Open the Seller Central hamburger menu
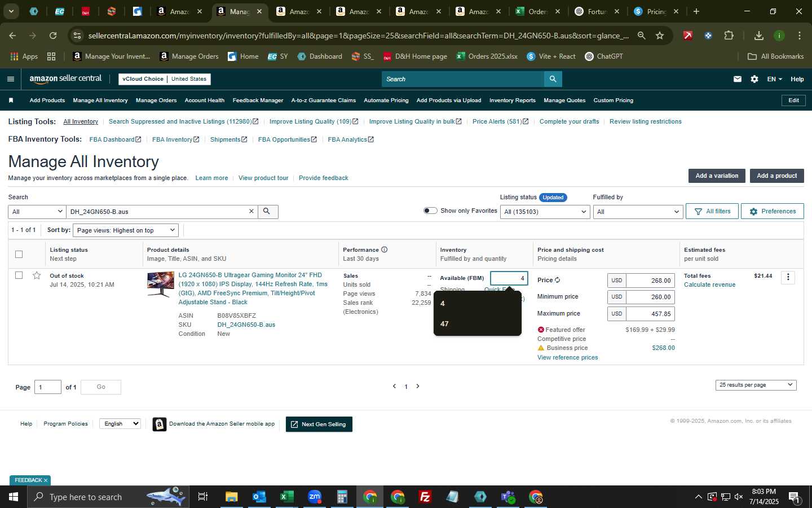Screen dimensions: 812x508 [10, 79]
